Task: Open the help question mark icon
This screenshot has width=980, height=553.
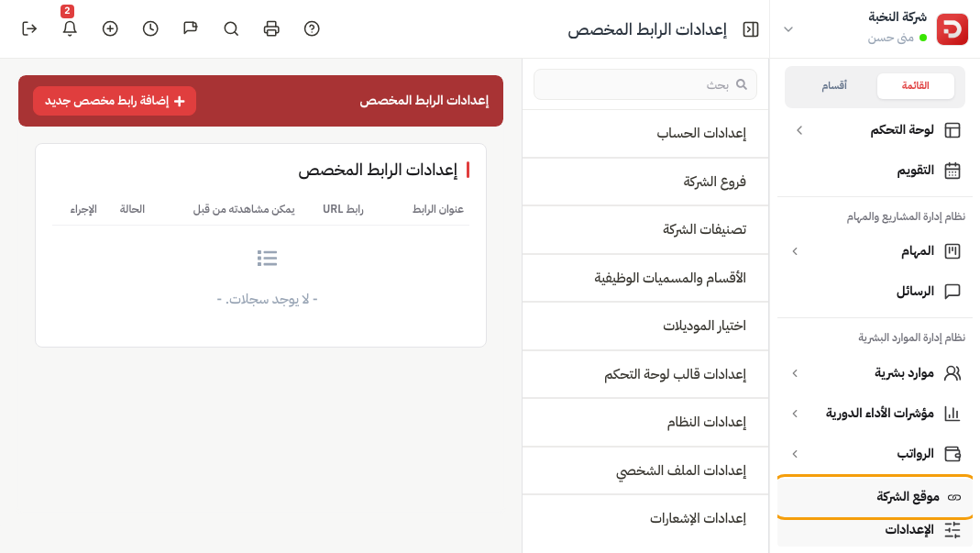Action: click(x=312, y=28)
